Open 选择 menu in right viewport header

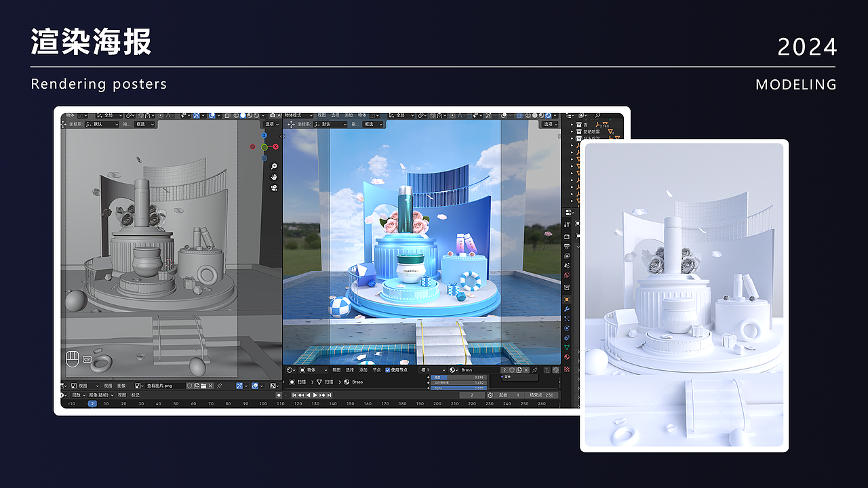click(x=335, y=116)
